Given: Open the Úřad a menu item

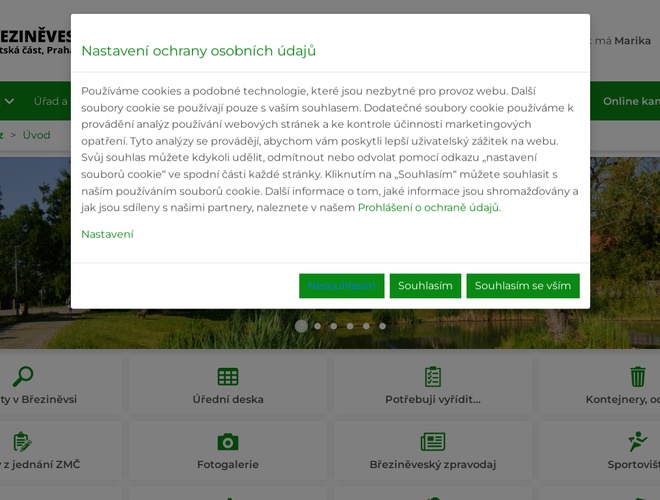Looking at the screenshot, I should tap(50, 101).
